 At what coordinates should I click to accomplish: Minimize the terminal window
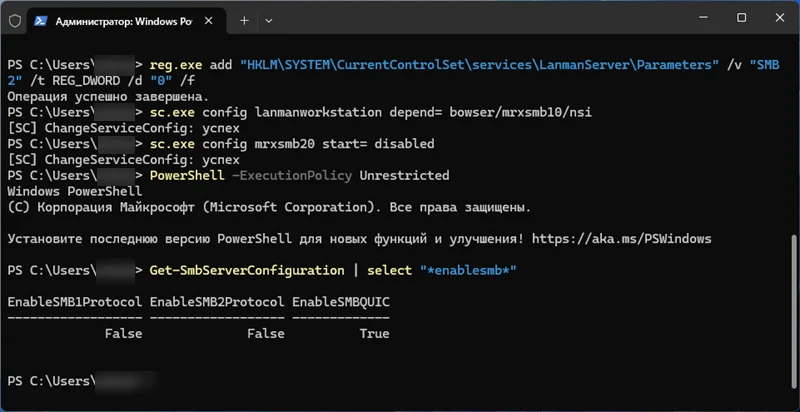point(704,18)
